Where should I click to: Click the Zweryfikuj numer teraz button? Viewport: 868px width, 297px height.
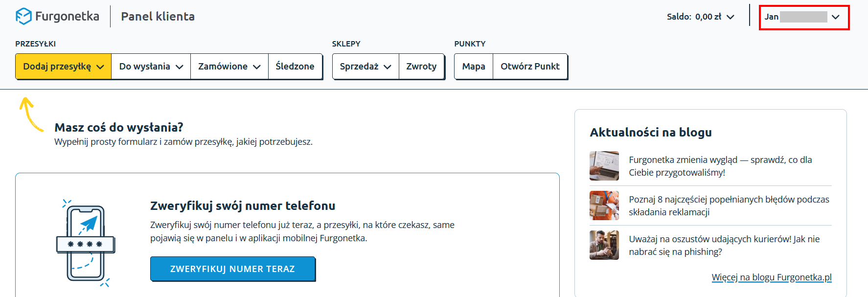click(232, 269)
